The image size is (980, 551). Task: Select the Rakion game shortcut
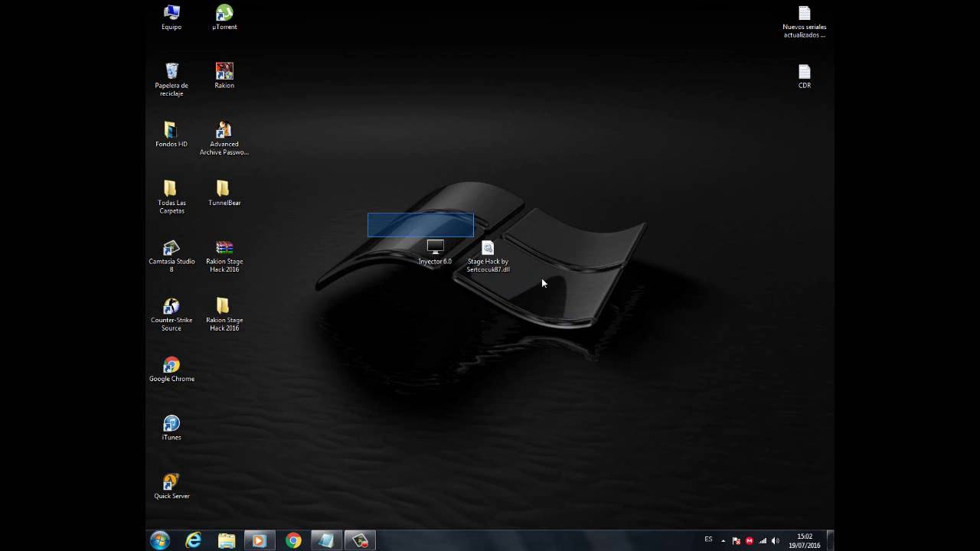pyautogui.click(x=224, y=76)
